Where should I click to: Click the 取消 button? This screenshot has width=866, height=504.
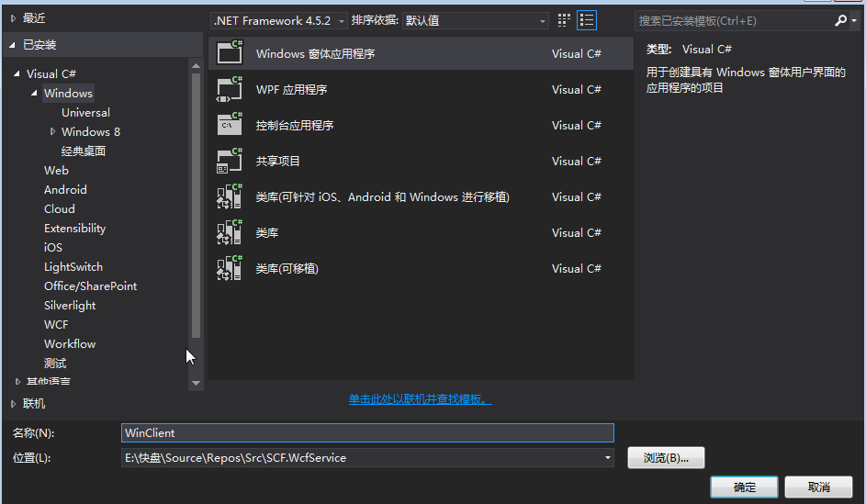coord(818,487)
